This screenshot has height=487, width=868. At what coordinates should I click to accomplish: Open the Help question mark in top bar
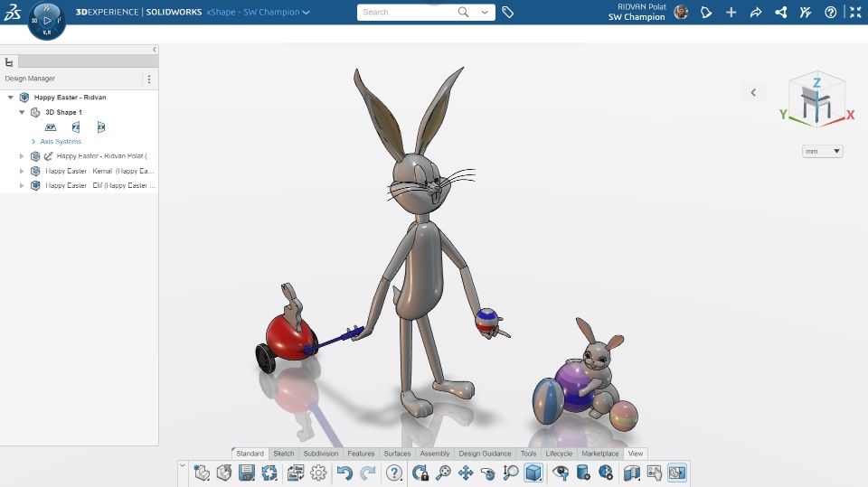pos(830,12)
